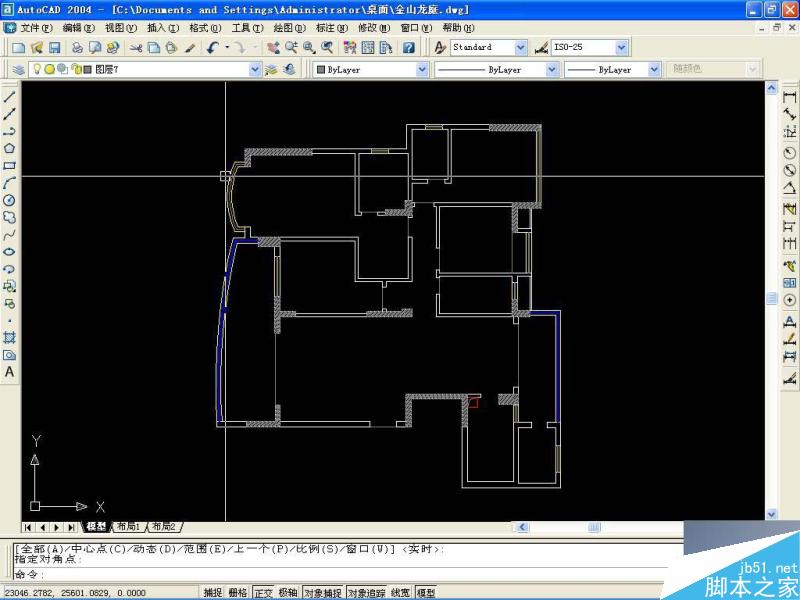Toggle 正交 (Ortho) mode on status bar
The image size is (800, 600).
click(x=266, y=590)
